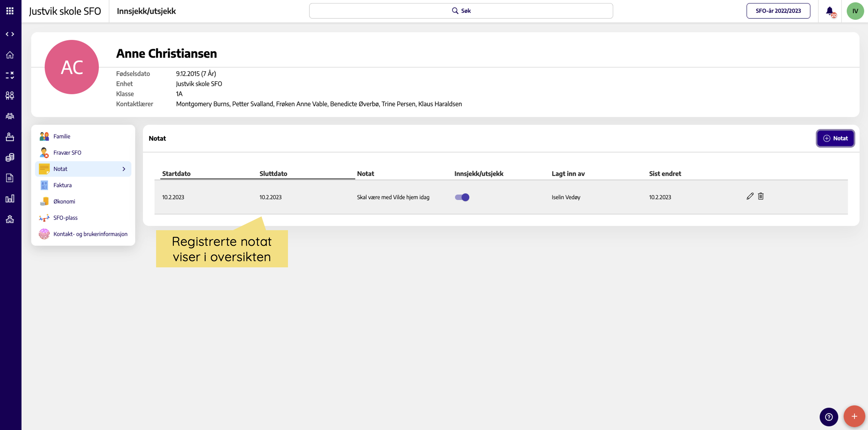The image size is (868, 430).
Task: Open the statistics bar chart sidebar icon
Action: click(x=10, y=198)
